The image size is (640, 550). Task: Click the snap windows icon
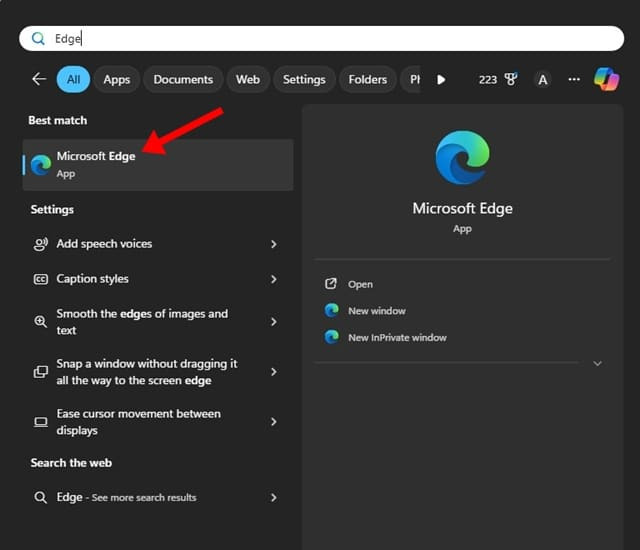pyautogui.click(x=40, y=372)
